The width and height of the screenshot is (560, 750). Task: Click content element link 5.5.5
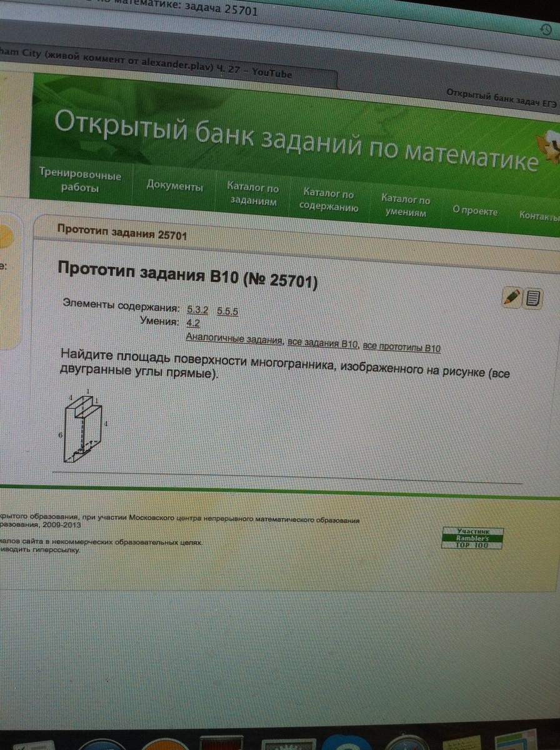coord(228,311)
